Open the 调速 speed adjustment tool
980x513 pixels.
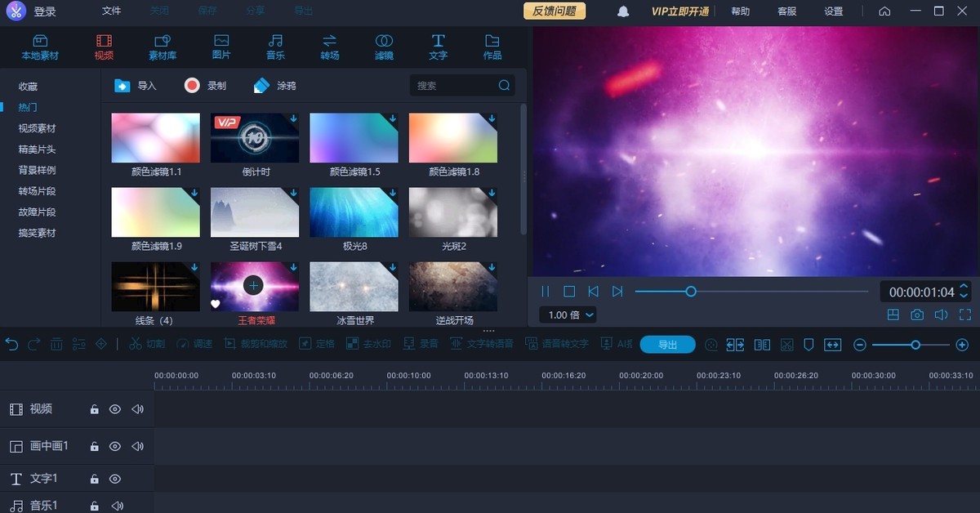pos(194,344)
